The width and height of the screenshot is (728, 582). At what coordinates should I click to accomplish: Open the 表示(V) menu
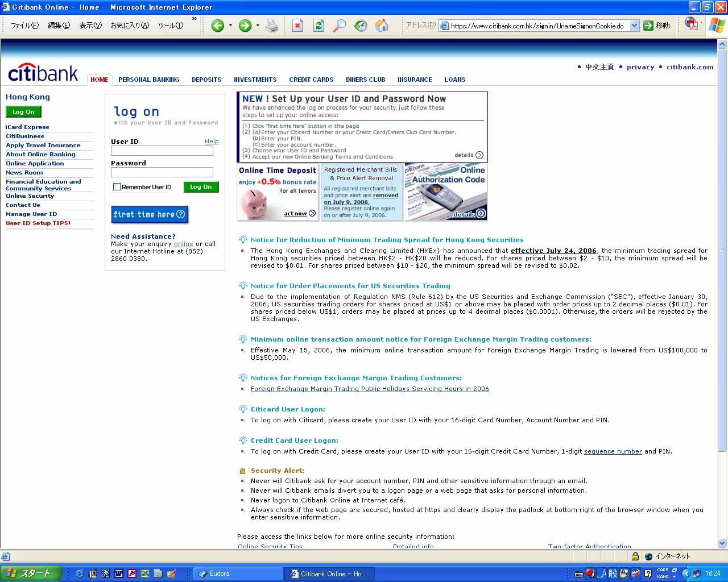(x=90, y=26)
